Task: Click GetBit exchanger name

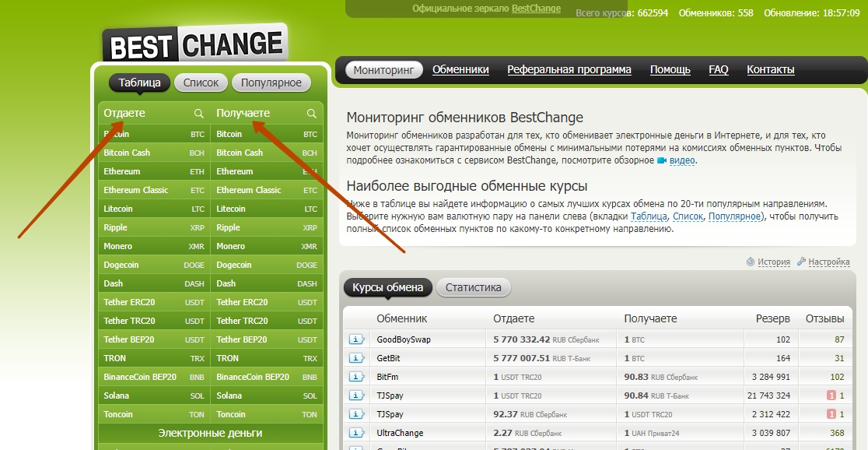Action: pyautogui.click(x=389, y=359)
